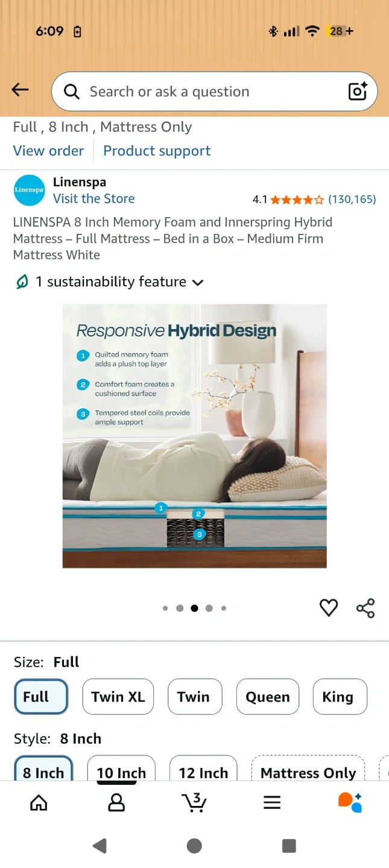Visit the Linenspa Store link
The height and width of the screenshot is (868, 389).
pyautogui.click(x=93, y=199)
